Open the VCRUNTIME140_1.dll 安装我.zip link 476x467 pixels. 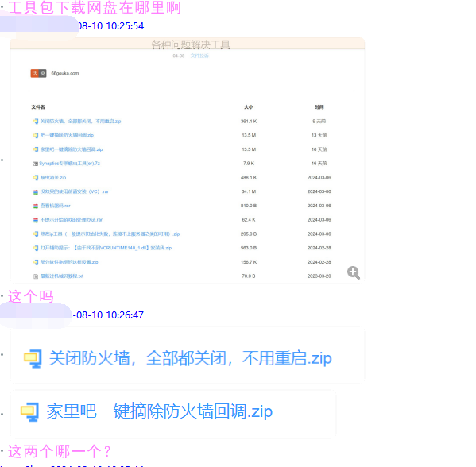(x=106, y=248)
